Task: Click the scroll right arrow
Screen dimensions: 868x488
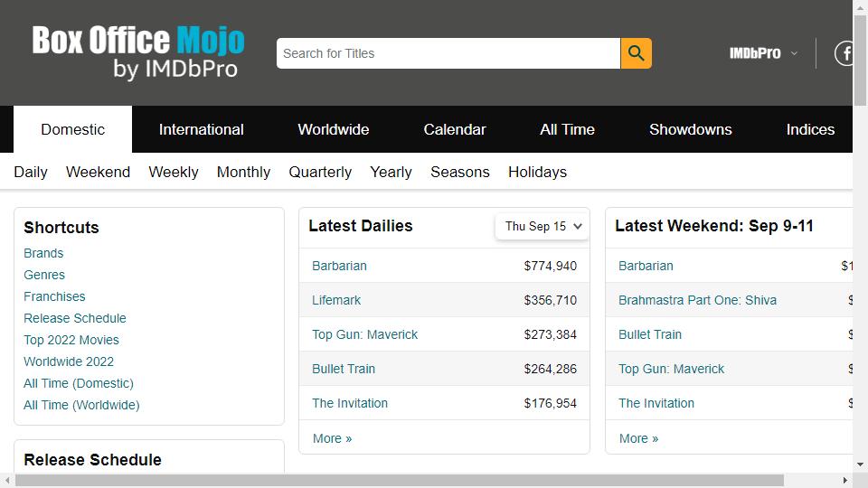Action: click(x=844, y=480)
